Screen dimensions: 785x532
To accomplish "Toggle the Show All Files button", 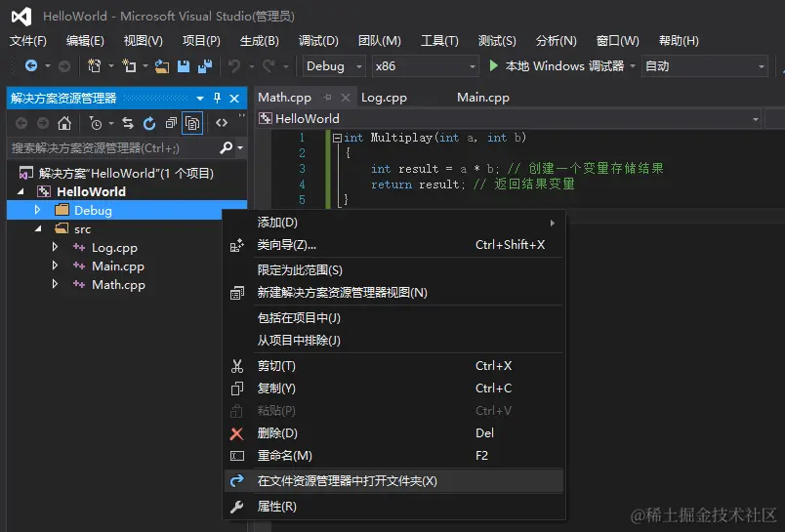I will 192,123.
